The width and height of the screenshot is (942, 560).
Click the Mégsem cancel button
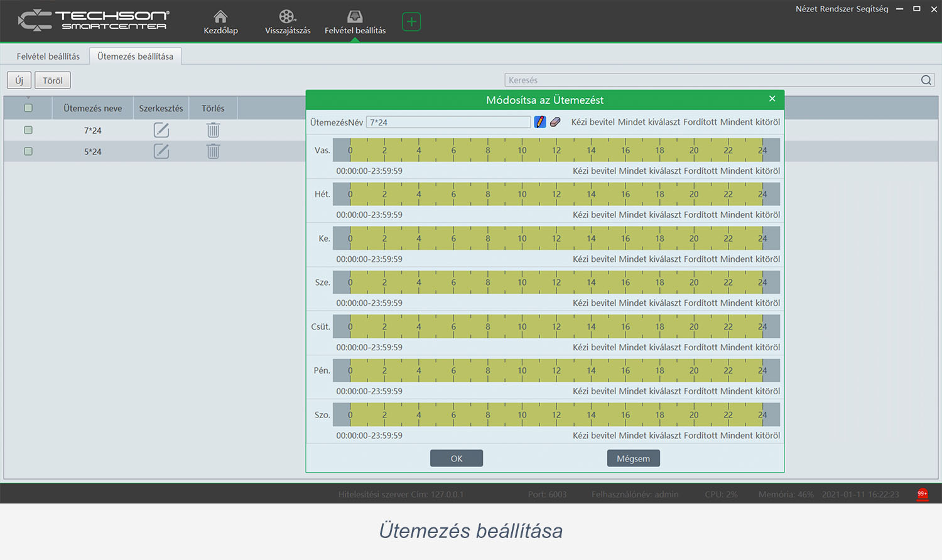[633, 458]
